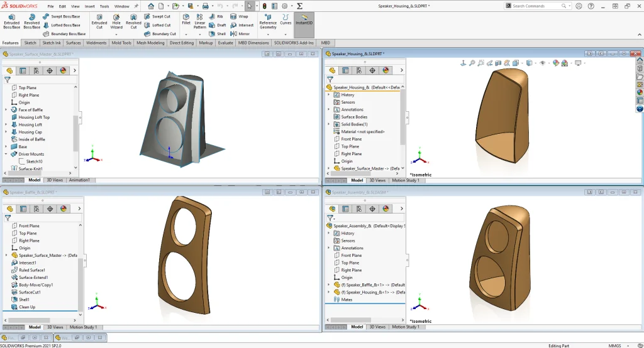Toggle Hide/Show Items eye icon in viewport
Viewport: 644px width, 348px height.
[x=541, y=63]
